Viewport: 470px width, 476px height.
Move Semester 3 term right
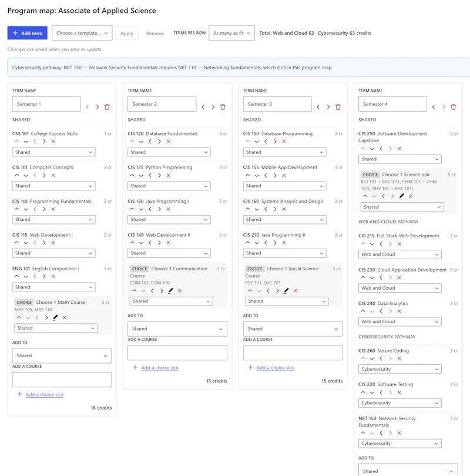[x=328, y=107]
